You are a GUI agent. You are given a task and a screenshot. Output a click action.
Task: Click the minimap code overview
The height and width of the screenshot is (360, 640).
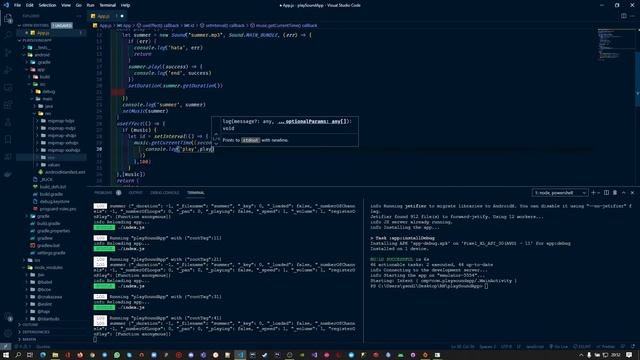click(616, 45)
